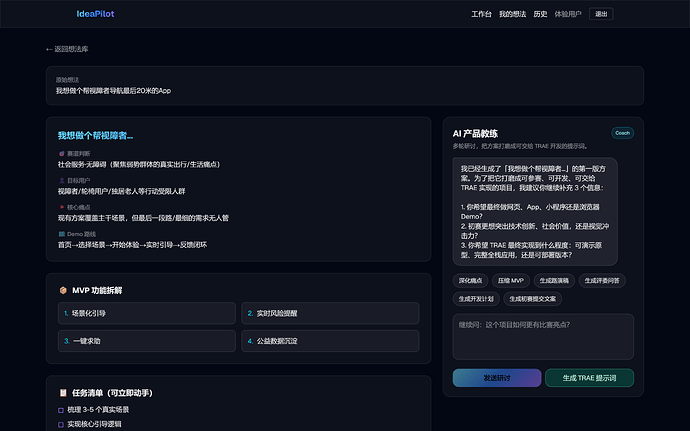This screenshot has width=690, height=431.
Task: Click the 发送研讨 send button
Action: [497, 378]
